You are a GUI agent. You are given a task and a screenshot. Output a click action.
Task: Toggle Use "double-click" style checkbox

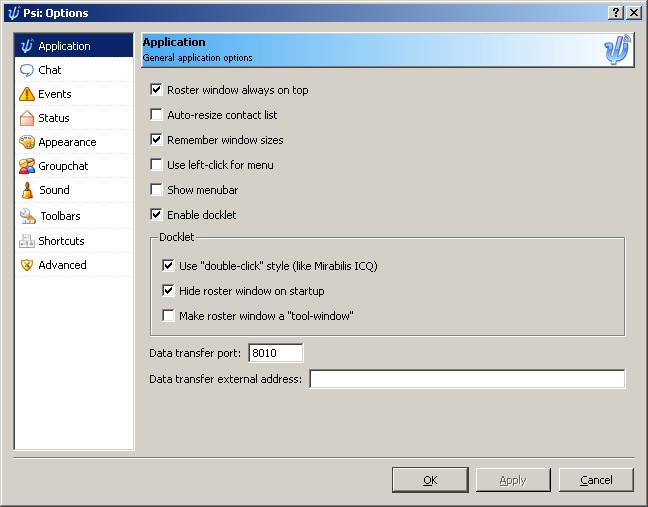168,265
